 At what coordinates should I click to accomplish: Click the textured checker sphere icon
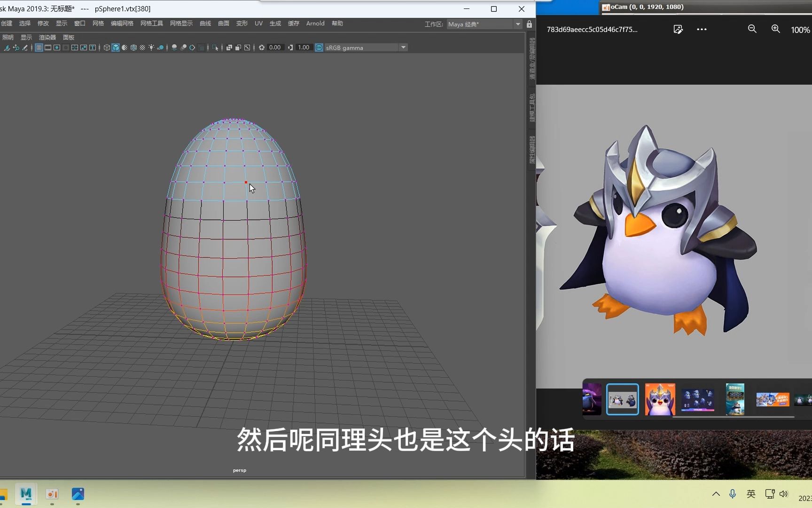tap(142, 48)
